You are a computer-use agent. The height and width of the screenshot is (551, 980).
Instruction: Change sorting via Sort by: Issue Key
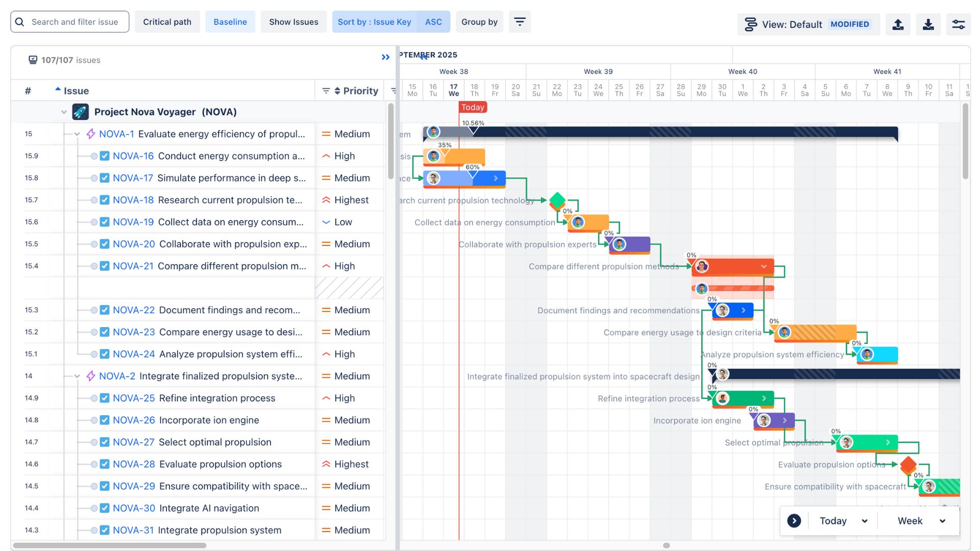374,21
